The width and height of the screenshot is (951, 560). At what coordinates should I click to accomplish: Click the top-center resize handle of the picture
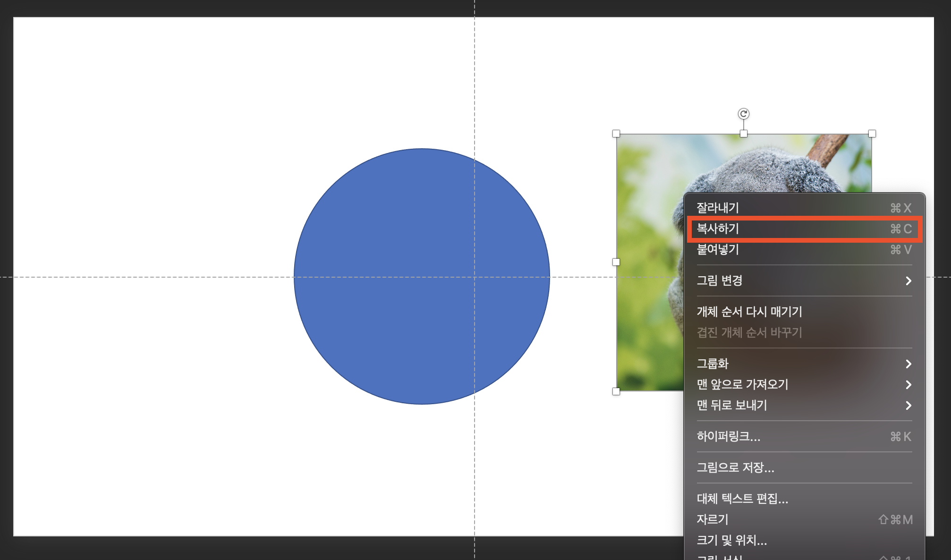[744, 134]
